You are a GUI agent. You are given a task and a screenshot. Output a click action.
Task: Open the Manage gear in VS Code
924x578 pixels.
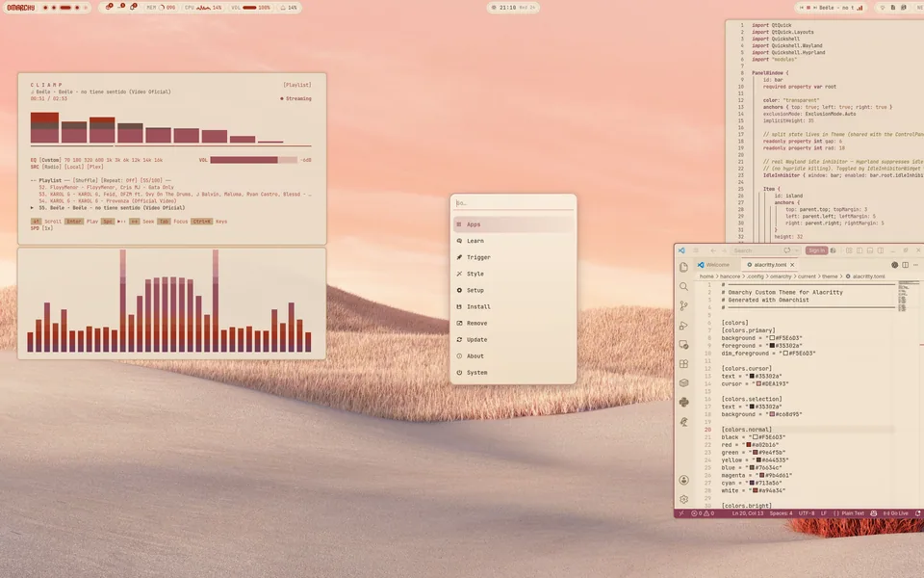click(683, 500)
